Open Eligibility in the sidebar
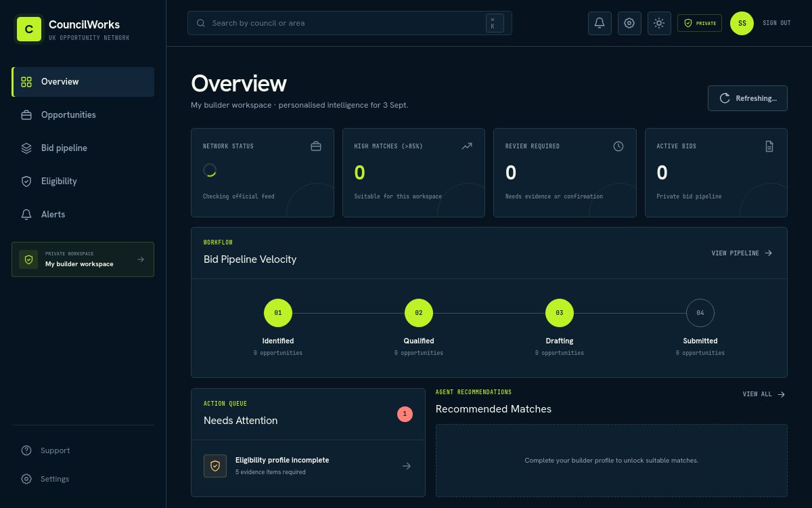This screenshot has height=508, width=812. 83,182
